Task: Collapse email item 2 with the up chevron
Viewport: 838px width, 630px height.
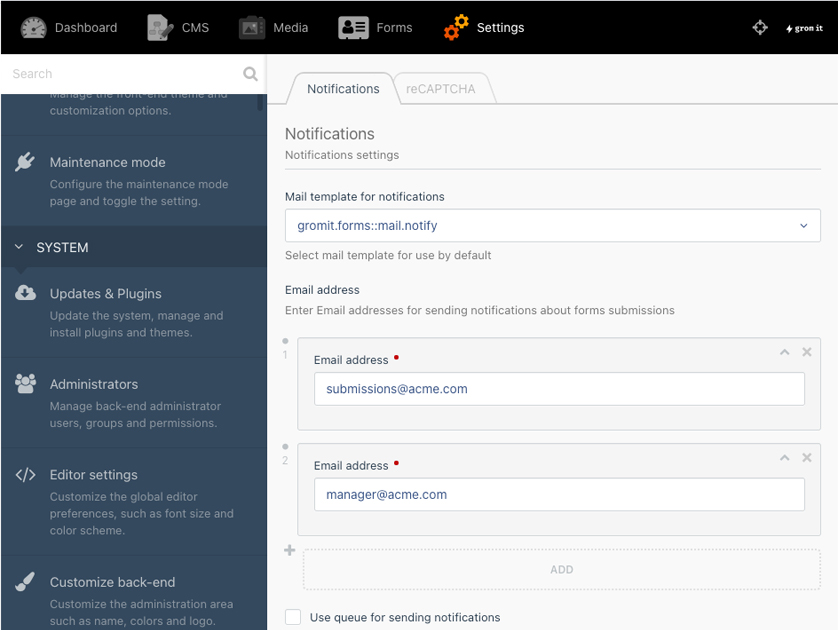Action: click(x=784, y=458)
